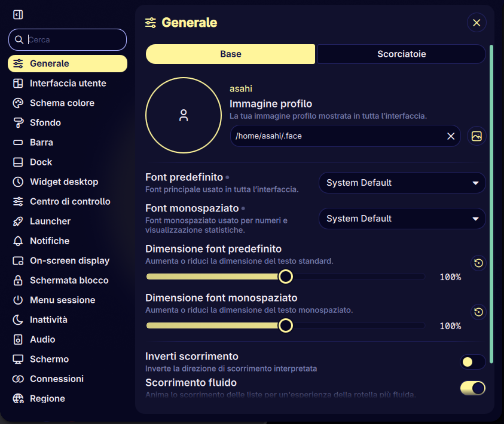Click the Inattività moon icon
The height and width of the screenshot is (424, 504).
point(18,319)
